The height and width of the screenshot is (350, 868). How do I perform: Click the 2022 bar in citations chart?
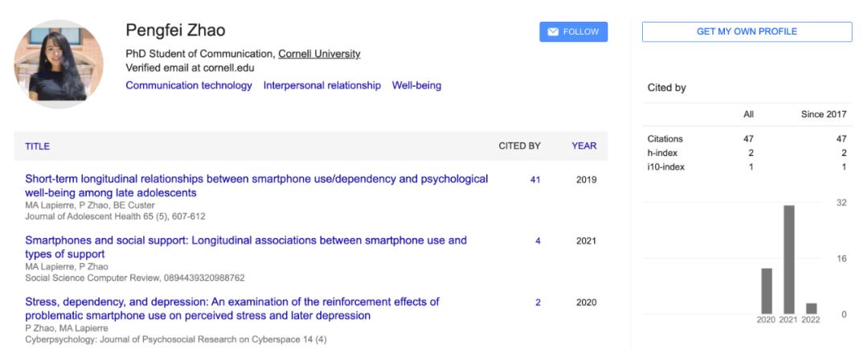[x=811, y=308]
